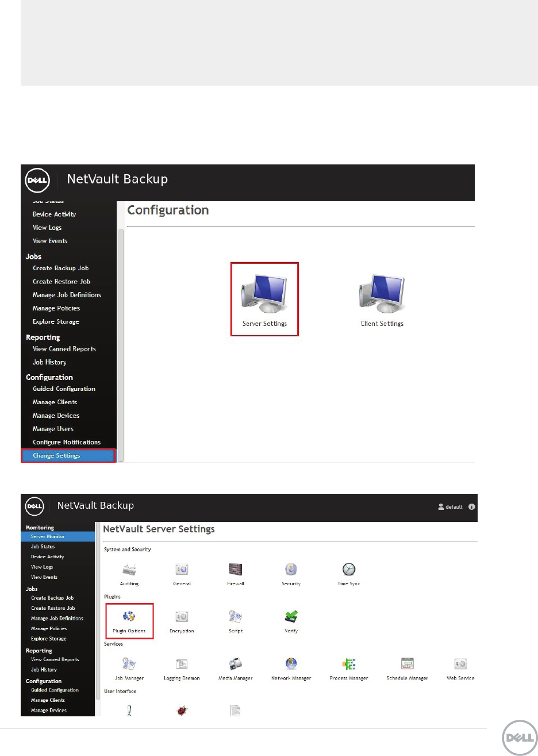Open the Media Manager service icon
Viewport: 538px width, 756px height.
236,669
